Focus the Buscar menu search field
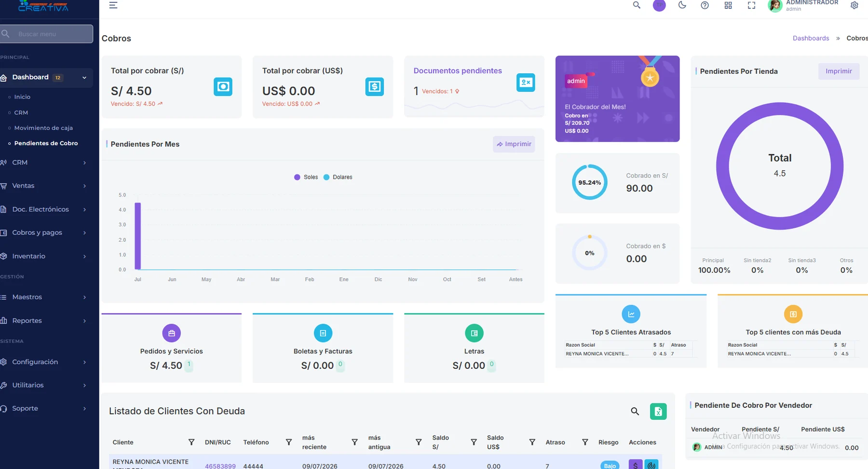This screenshot has width=868, height=469. (46, 34)
